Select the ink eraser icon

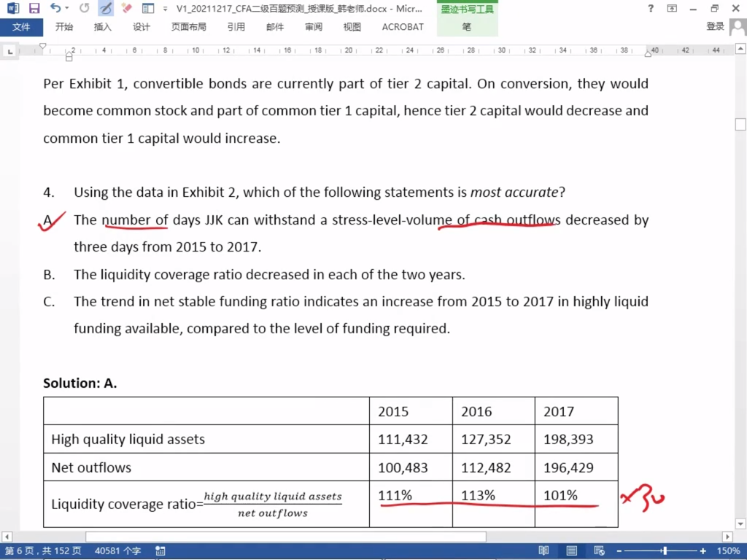click(x=127, y=8)
